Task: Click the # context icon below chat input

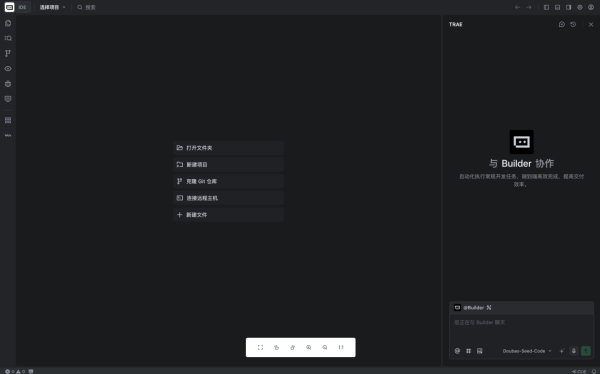Action: (x=468, y=351)
